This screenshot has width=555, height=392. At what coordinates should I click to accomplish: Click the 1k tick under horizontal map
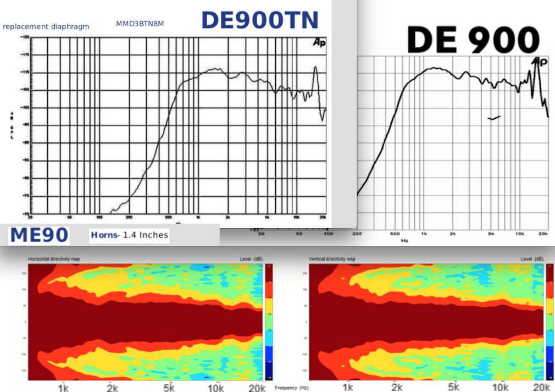click(63, 388)
